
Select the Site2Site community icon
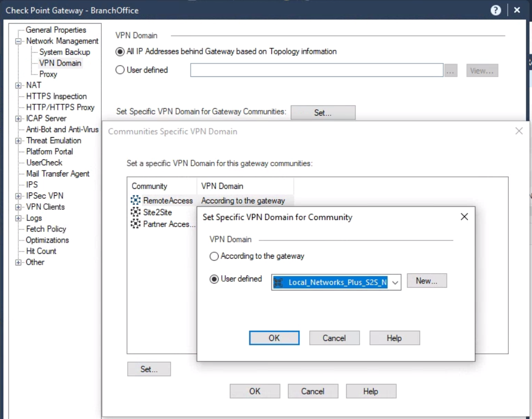tap(135, 212)
